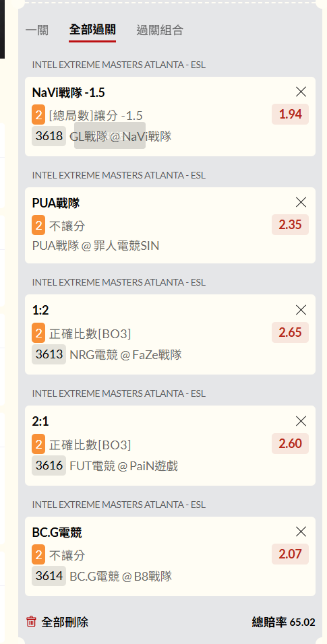327x644 pixels.
Task: Click match number 3613 badge
Action: click(x=49, y=354)
